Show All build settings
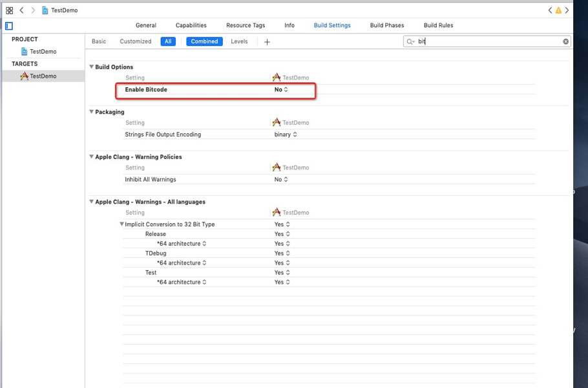The width and height of the screenshot is (588, 388). 168,41
